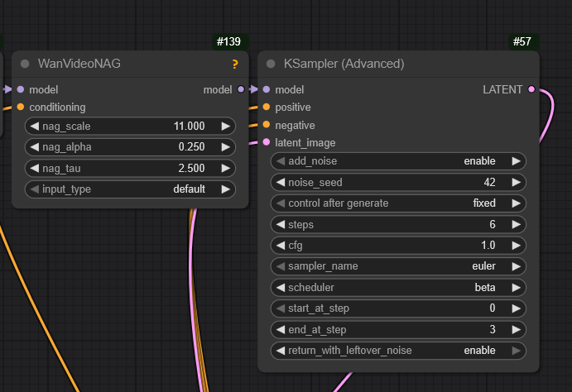Click the nag_scale value 11.000
Viewport: 572px width, 392px height.
point(189,126)
